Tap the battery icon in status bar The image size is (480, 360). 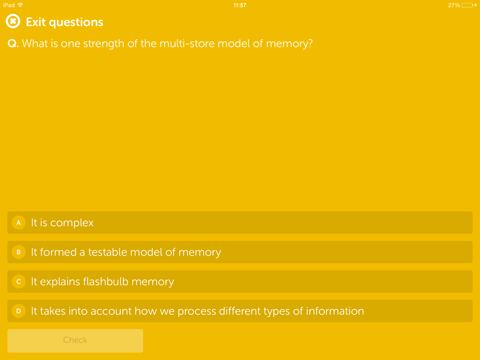tap(469, 5)
